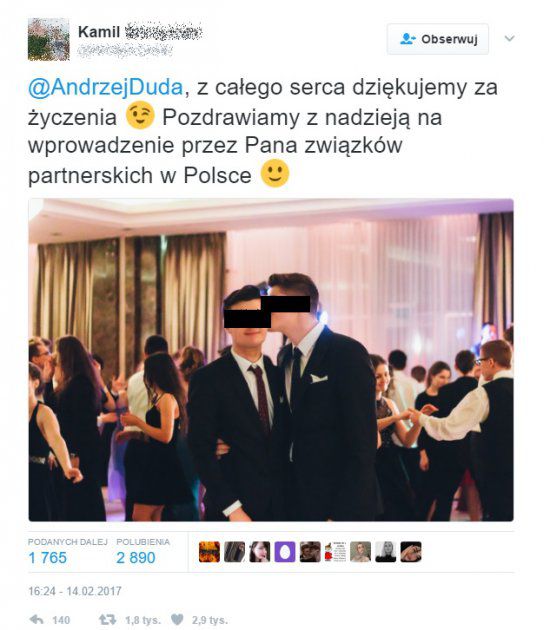Click the last dark avatar in likers row
This screenshot has width=550, height=630.
pyautogui.click(x=411, y=552)
